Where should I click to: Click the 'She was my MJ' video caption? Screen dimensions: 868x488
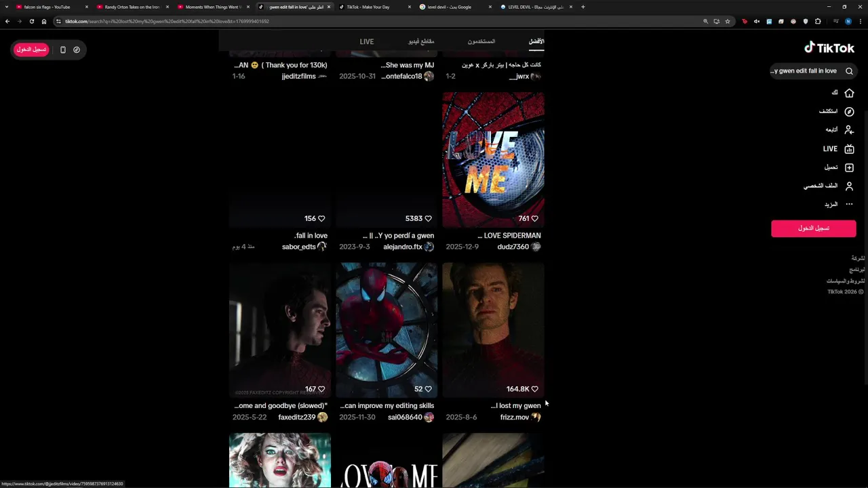(x=408, y=65)
